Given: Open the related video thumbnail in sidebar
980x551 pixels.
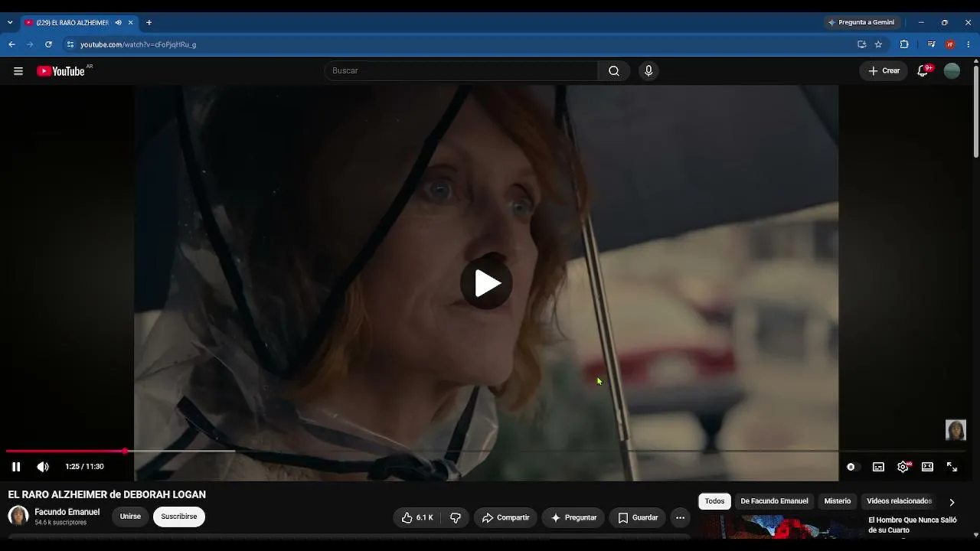Looking at the screenshot, I should (780, 527).
